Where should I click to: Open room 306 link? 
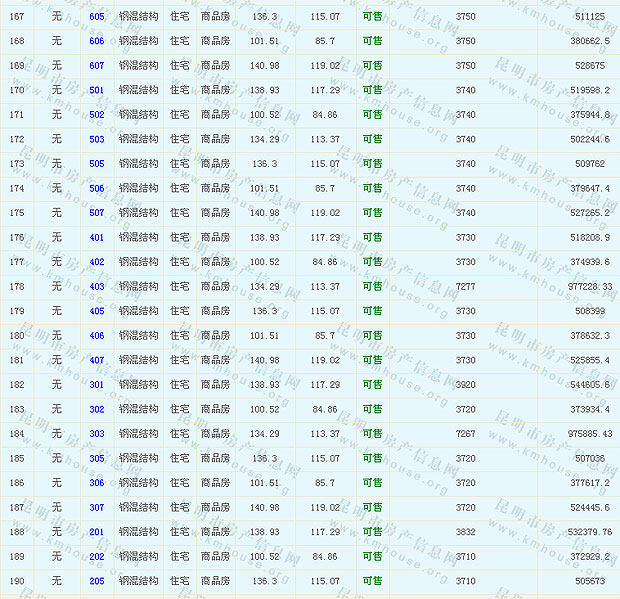click(x=96, y=482)
